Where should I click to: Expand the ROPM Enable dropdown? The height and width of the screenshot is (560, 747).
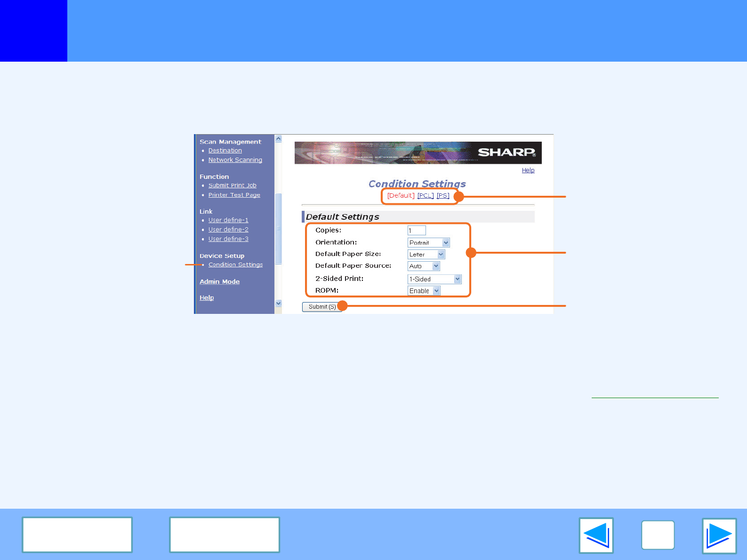tap(424, 291)
